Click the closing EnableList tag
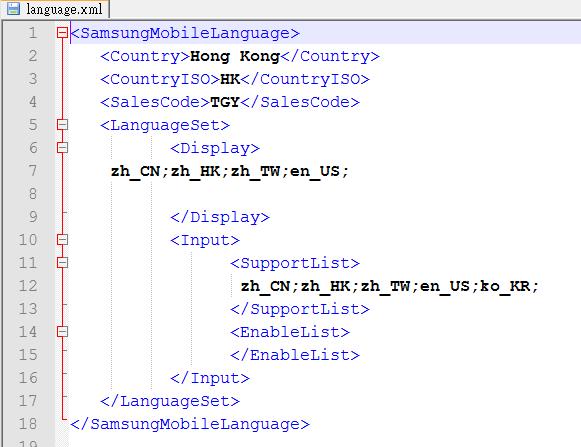Image resolution: width=581 pixels, height=447 pixels. (x=295, y=355)
